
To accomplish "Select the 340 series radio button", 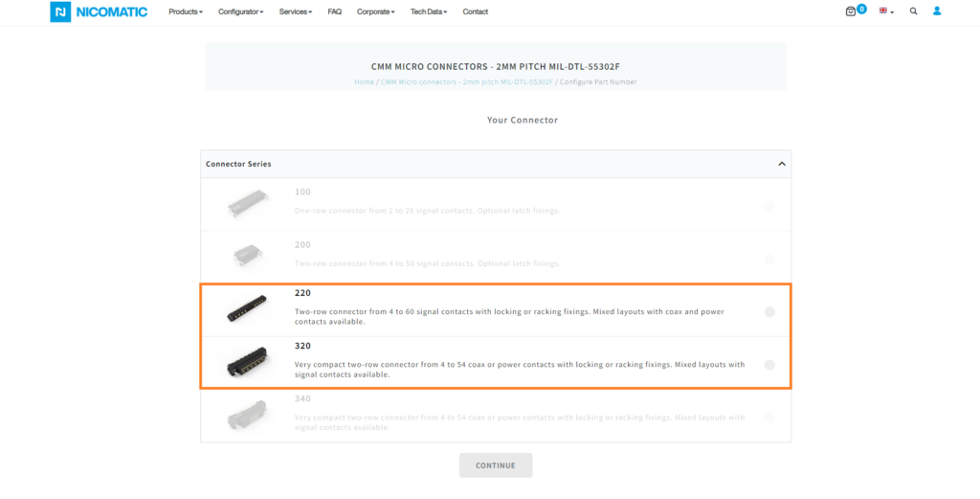I will coord(769,417).
